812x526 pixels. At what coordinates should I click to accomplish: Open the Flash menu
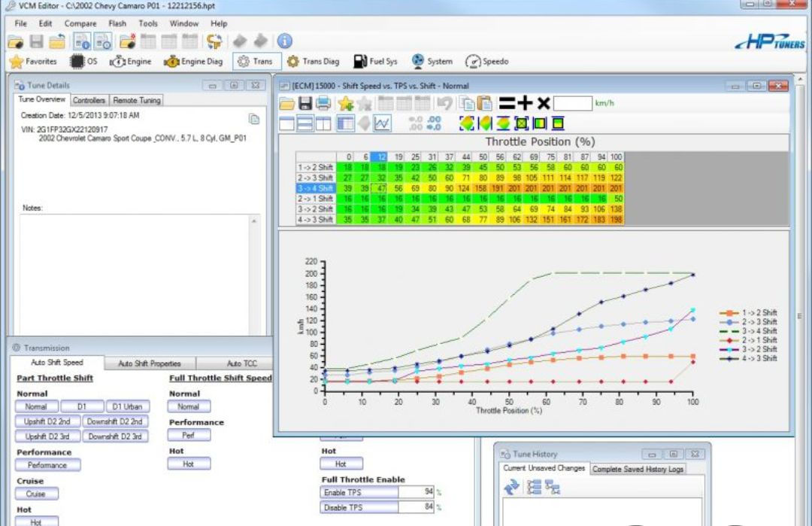117,23
